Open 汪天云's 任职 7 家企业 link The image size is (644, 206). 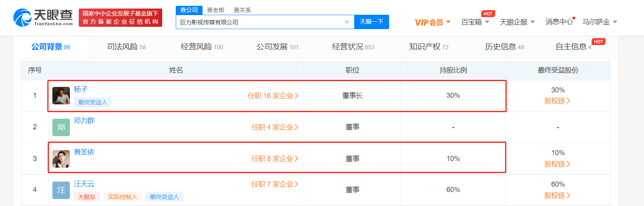click(x=275, y=184)
